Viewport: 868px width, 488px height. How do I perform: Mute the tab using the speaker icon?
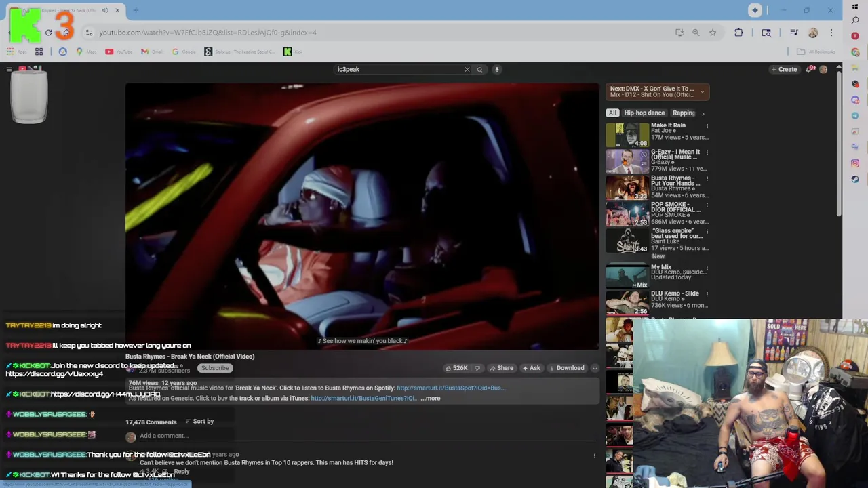104,10
